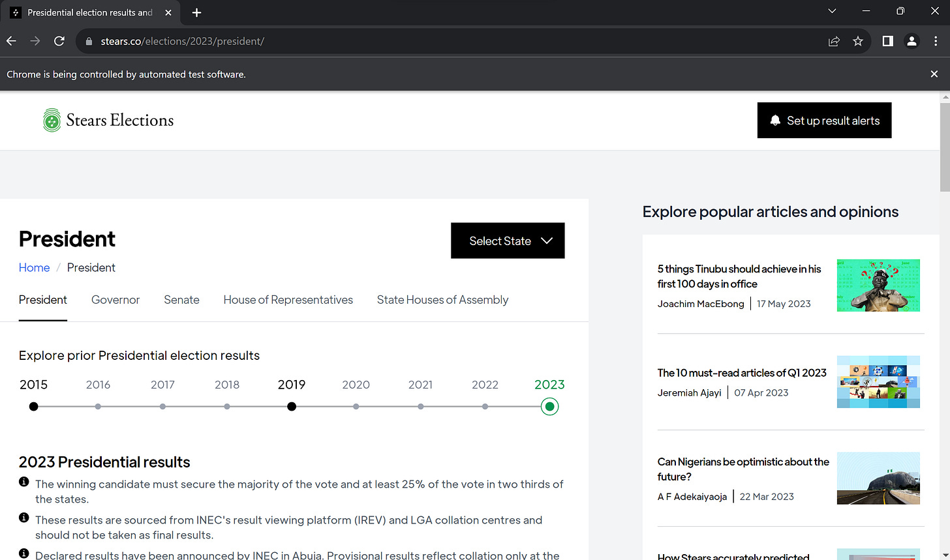Click author name Joachim MacEbong

pyautogui.click(x=701, y=304)
